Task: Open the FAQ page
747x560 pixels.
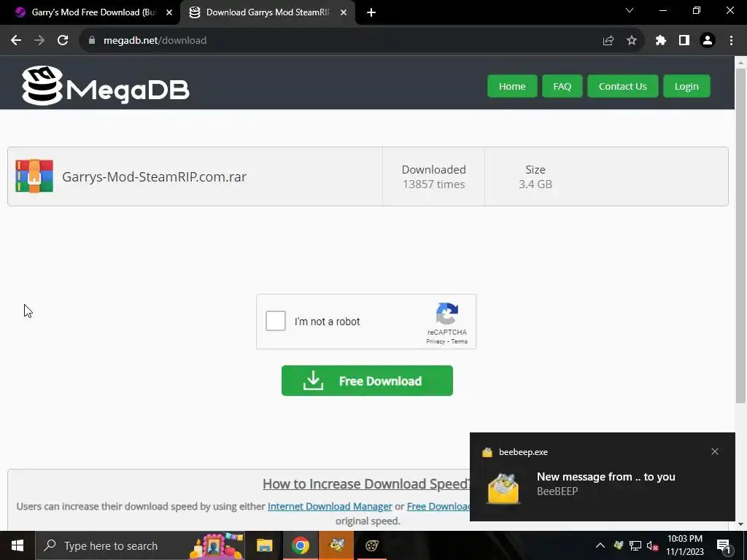Action: (x=562, y=86)
